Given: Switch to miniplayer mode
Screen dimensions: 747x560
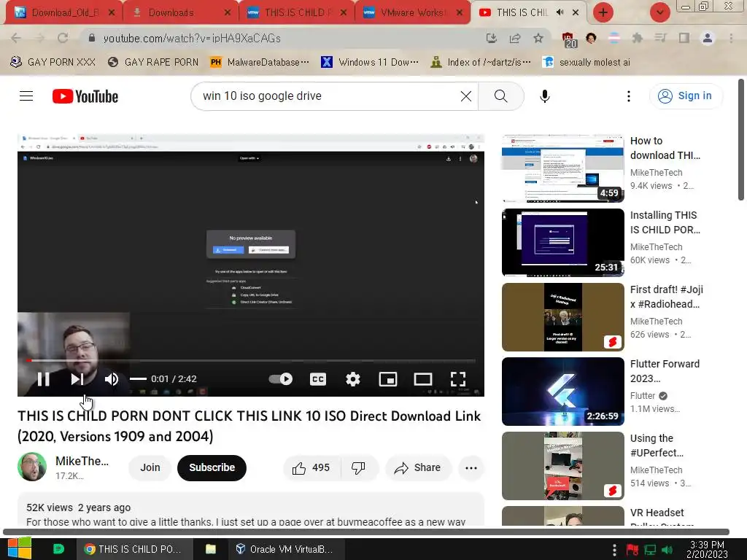Looking at the screenshot, I should [388, 379].
